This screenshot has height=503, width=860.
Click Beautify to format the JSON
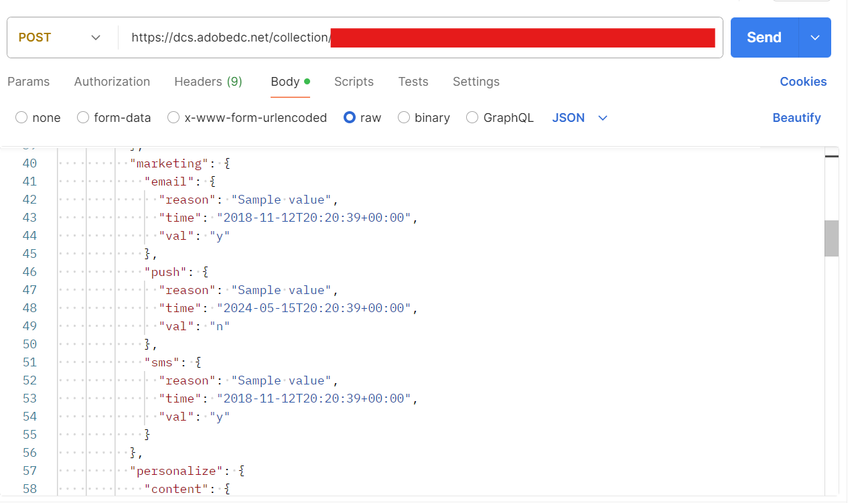point(796,118)
